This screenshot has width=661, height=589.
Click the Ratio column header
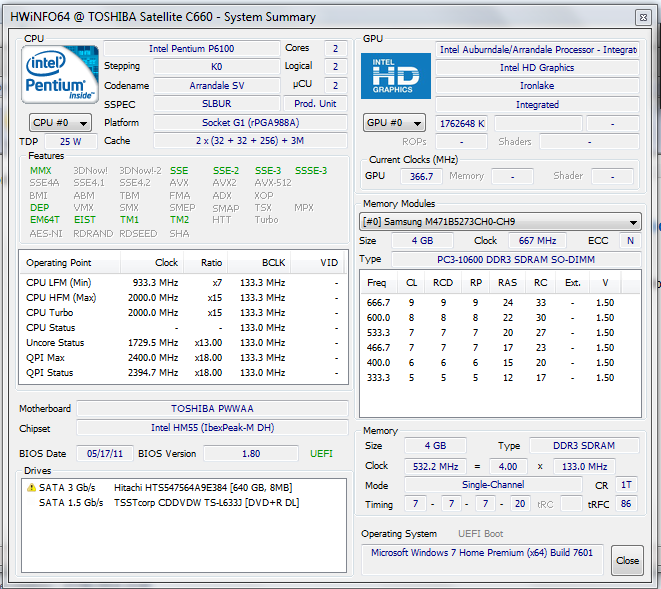[206, 263]
